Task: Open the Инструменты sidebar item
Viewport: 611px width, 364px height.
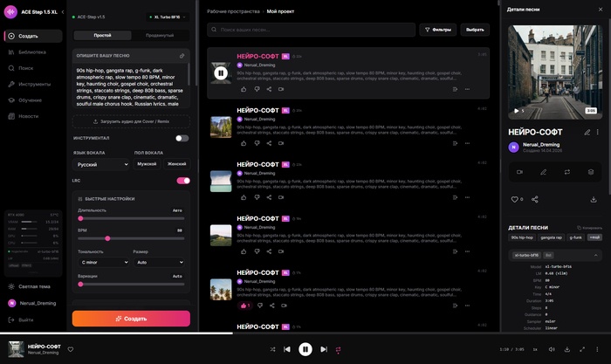Action: pyautogui.click(x=33, y=84)
